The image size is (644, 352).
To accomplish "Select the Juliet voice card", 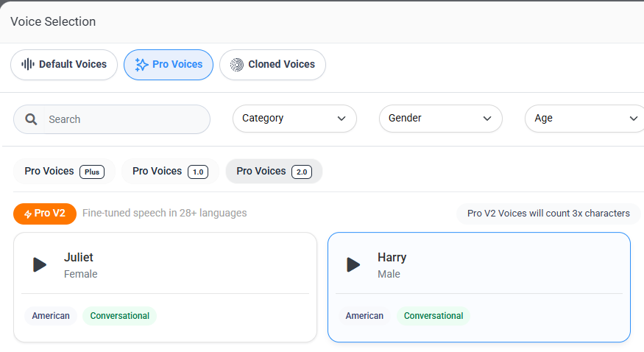I will [165, 287].
